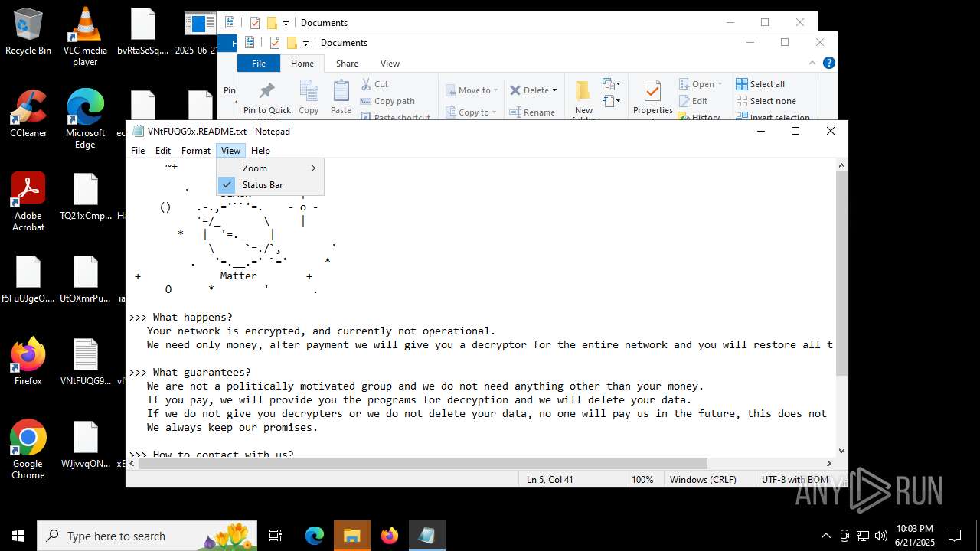Click the "What guarantees?" line in Notepad

190,373
